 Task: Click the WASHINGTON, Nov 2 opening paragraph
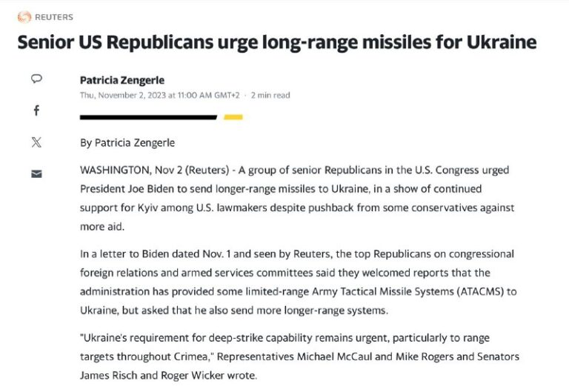(x=297, y=198)
